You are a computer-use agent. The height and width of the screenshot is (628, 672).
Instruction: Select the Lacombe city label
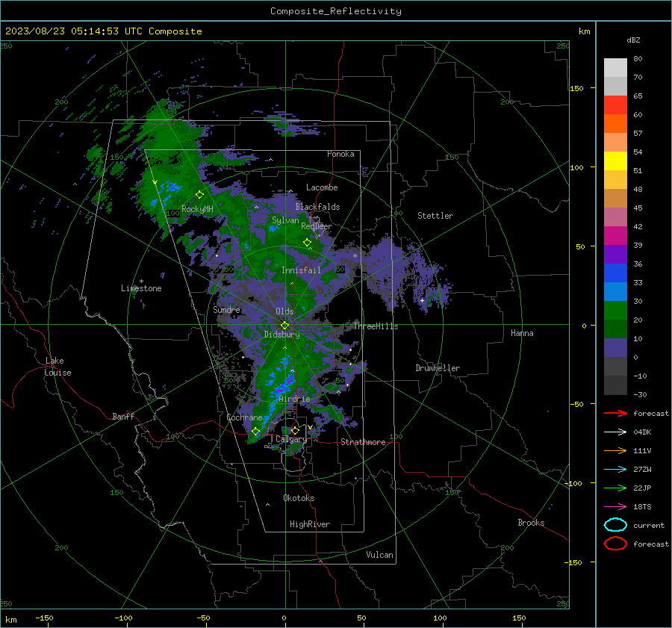pyautogui.click(x=322, y=187)
